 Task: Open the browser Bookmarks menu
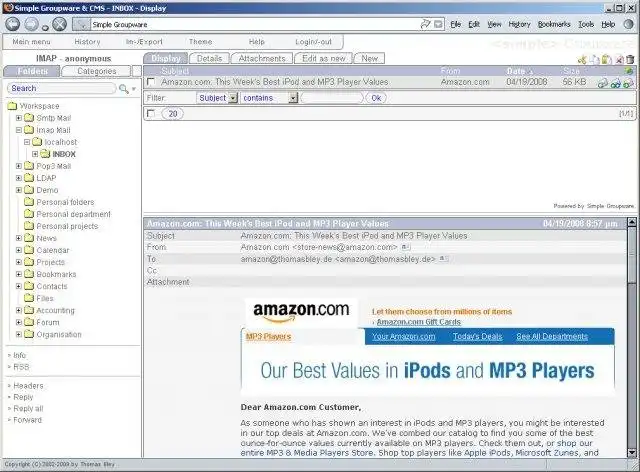[x=554, y=24]
